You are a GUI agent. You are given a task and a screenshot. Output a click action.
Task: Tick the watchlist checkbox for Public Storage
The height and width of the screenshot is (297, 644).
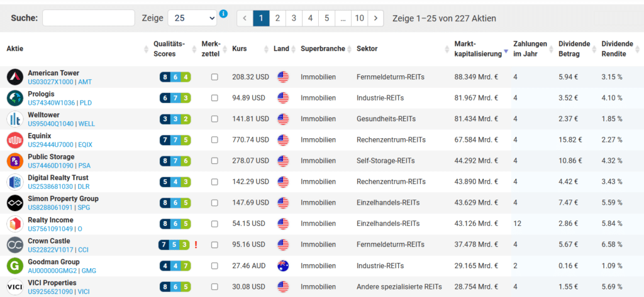(214, 161)
